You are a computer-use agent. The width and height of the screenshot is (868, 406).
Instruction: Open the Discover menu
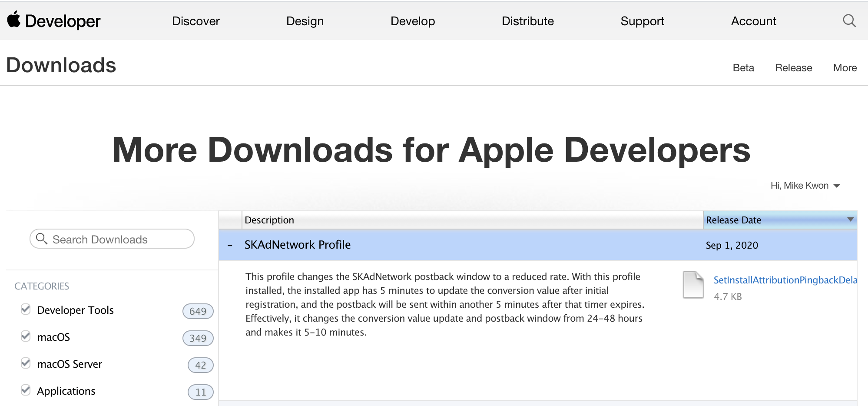pyautogui.click(x=196, y=21)
